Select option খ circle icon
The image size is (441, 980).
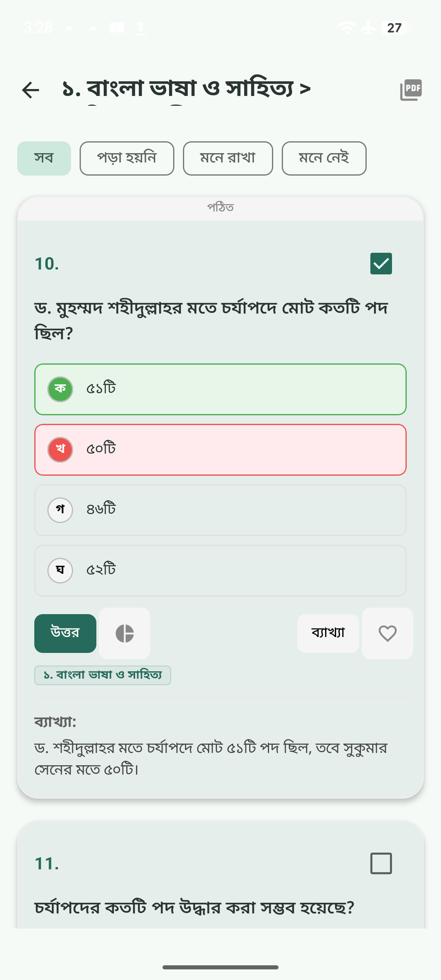pos(60,450)
